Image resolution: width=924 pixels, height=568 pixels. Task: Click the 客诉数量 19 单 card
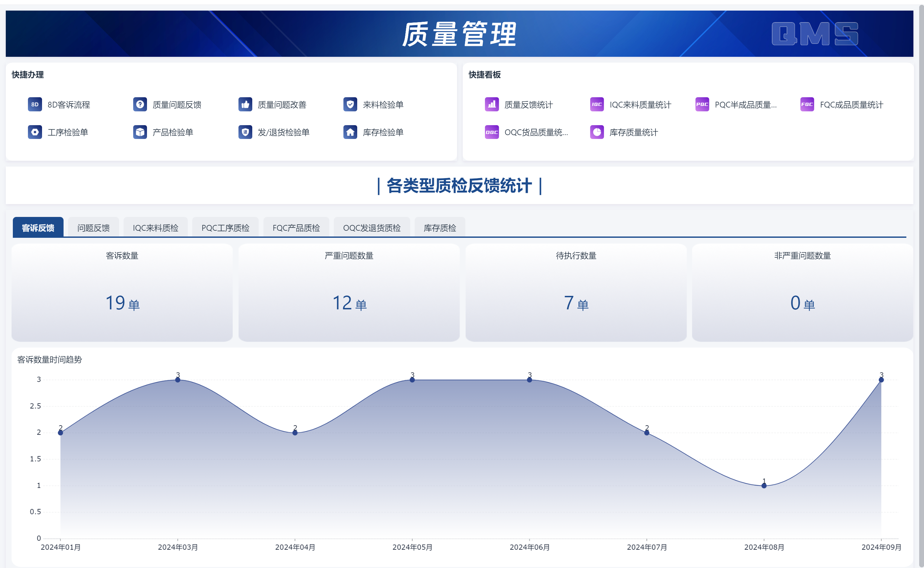[x=122, y=293]
